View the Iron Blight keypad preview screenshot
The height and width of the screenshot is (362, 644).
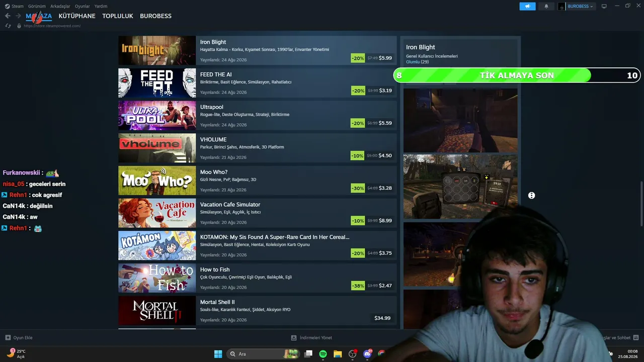460,187
